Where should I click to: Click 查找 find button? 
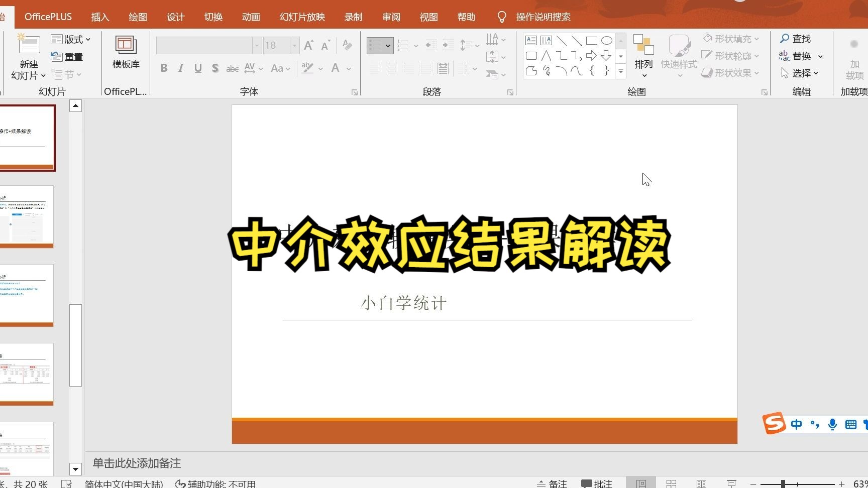(796, 39)
